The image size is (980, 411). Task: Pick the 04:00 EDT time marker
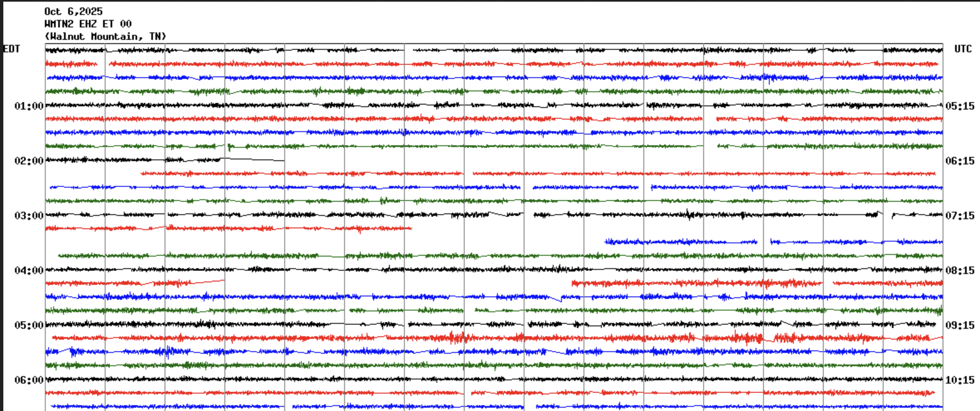(x=29, y=271)
